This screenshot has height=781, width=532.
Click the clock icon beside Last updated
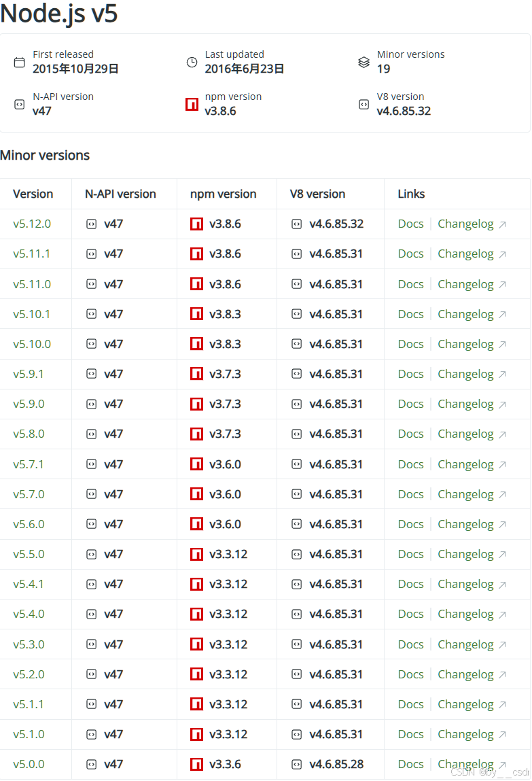pyautogui.click(x=192, y=63)
